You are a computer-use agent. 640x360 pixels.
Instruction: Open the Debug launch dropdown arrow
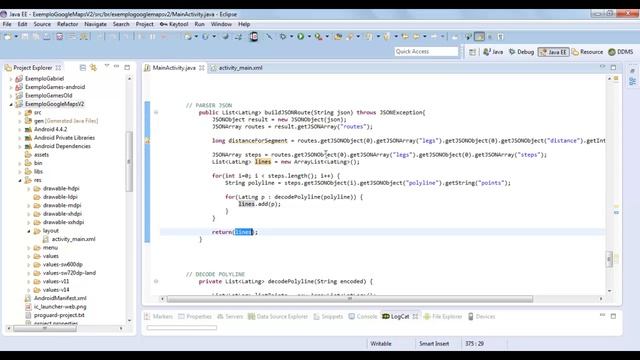point(291,37)
